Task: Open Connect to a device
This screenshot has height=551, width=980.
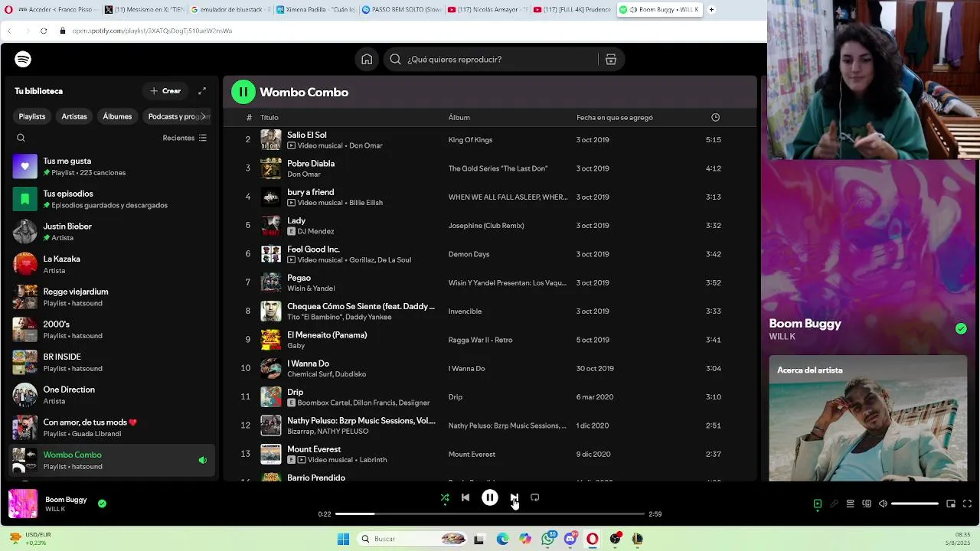Action: coord(867,504)
